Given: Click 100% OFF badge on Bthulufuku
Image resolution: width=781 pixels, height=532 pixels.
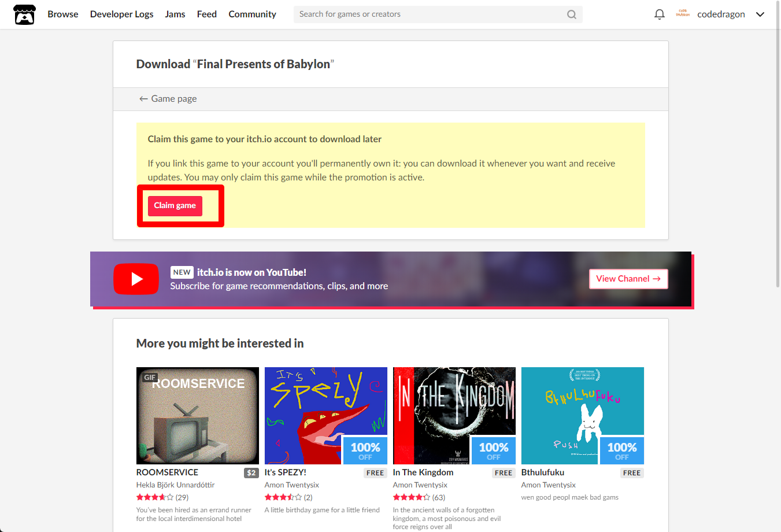Looking at the screenshot, I should [x=622, y=450].
